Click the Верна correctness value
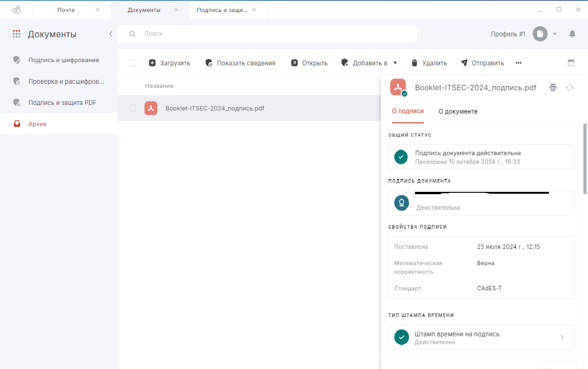The image size is (588, 369). (x=486, y=263)
